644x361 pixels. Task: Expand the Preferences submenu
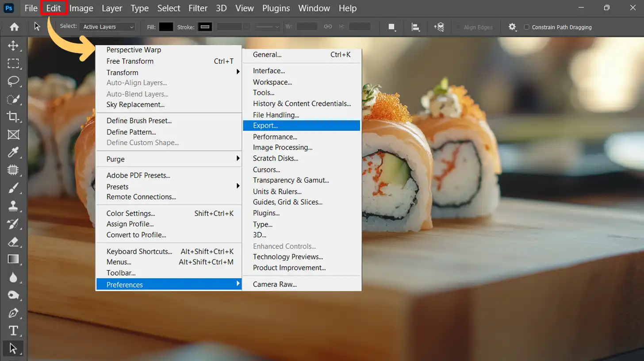(x=169, y=284)
